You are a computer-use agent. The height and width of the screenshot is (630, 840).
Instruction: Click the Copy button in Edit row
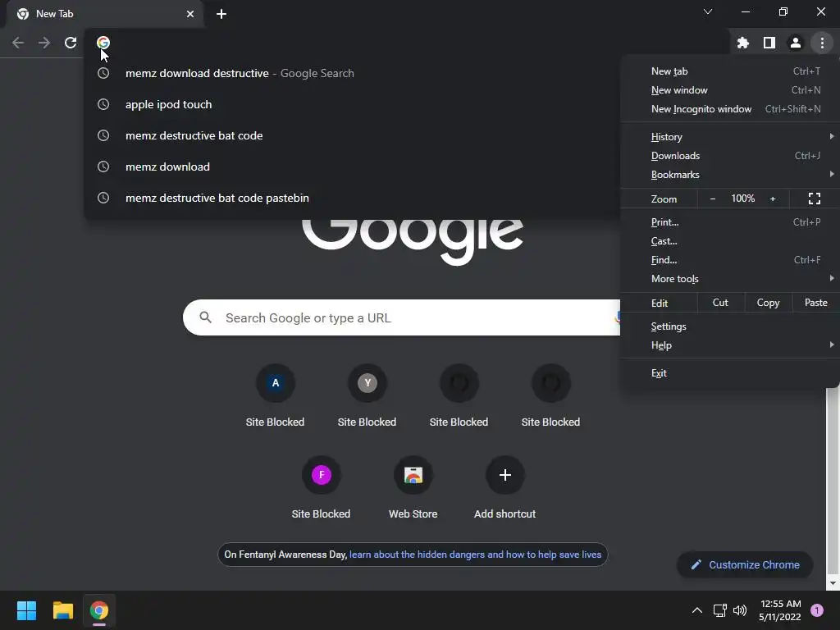click(x=768, y=303)
